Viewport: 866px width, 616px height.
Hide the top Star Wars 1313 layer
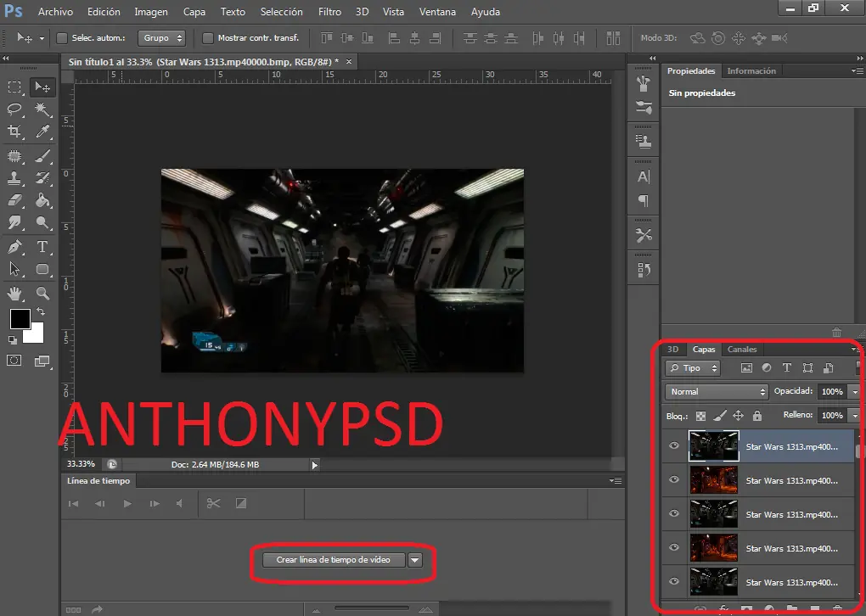pyautogui.click(x=674, y=445)
